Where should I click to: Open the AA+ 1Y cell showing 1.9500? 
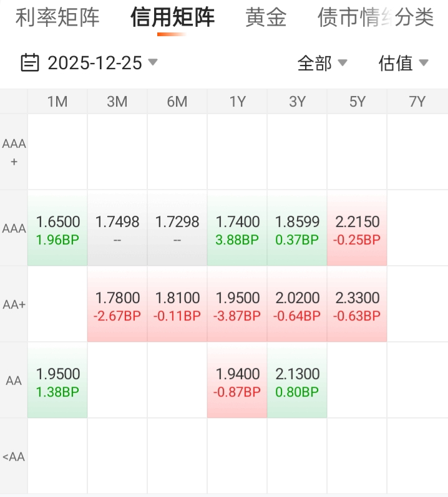(x=237, y=305)
